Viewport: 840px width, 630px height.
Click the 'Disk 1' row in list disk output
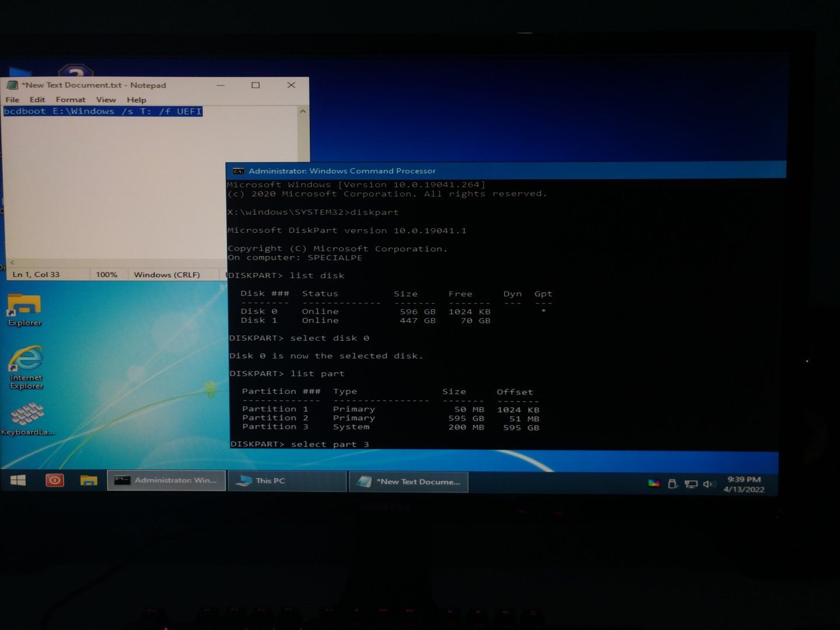pyautogui.click(x=366, y=320)
